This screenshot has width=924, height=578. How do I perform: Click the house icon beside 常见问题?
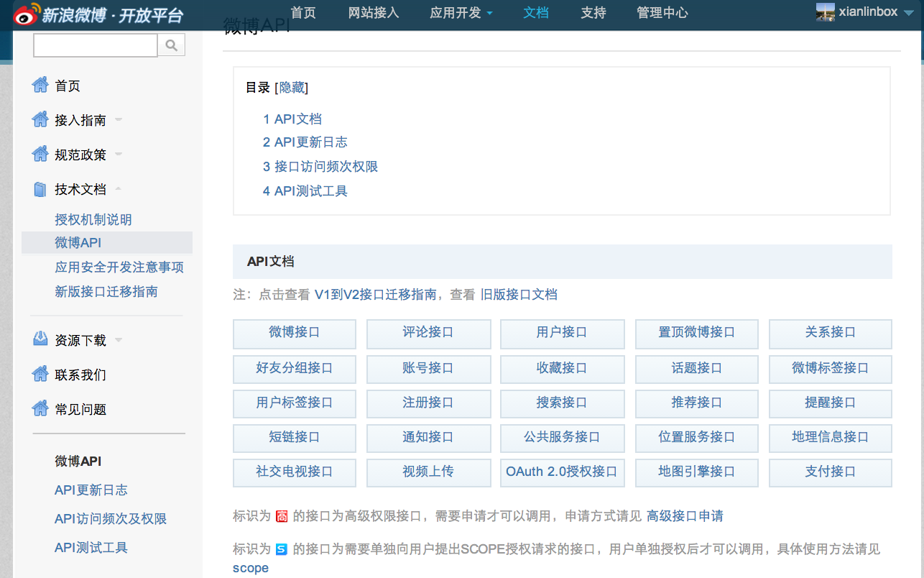40,409
